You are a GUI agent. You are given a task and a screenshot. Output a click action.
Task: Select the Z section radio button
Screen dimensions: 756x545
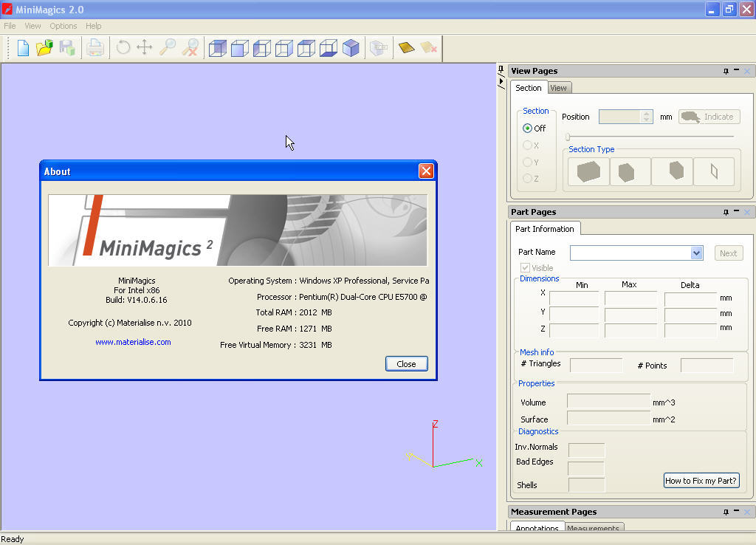[527, 179]
